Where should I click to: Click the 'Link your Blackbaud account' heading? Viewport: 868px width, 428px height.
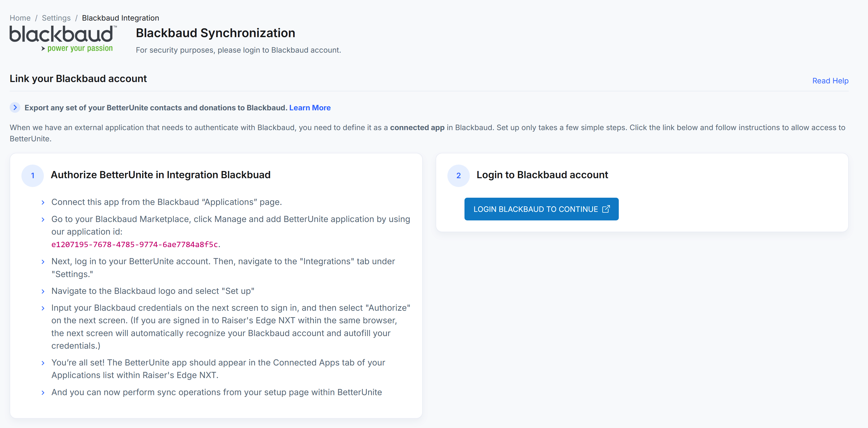click(78, 79)
